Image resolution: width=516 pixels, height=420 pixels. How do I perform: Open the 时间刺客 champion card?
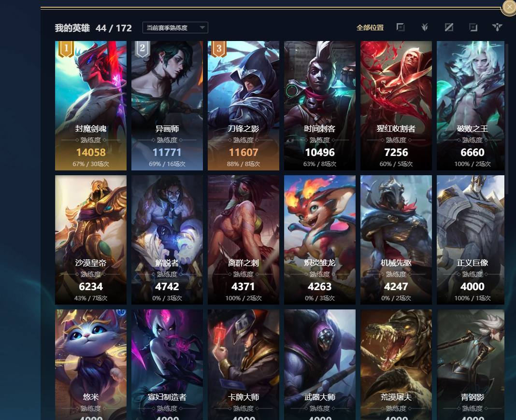tap(320, 106)
